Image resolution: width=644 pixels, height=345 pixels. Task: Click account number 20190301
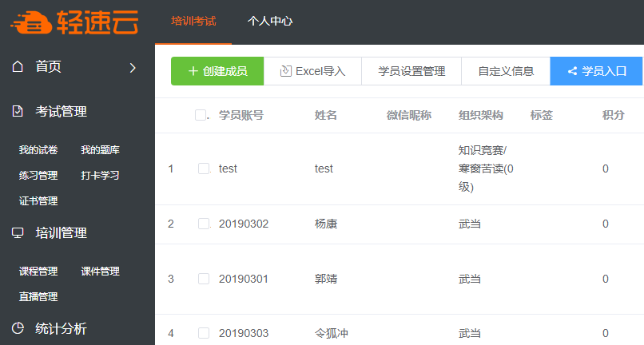[x=244, y=279]
